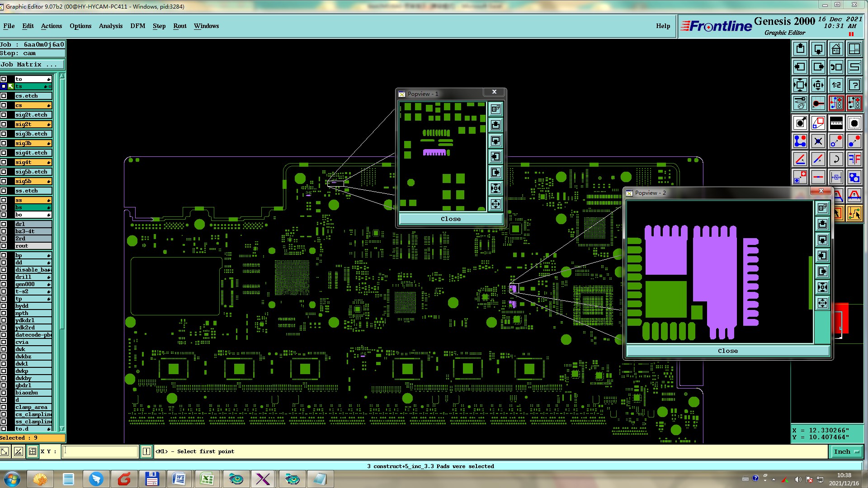
Task: Open the question mark help icon
Action: click(854, 85)
